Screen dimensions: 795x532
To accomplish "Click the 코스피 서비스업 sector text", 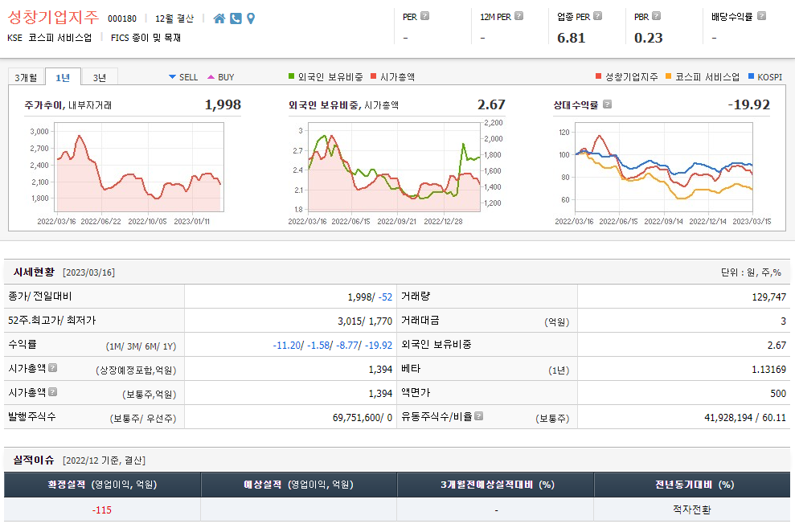I will click(x=59, y=38).
